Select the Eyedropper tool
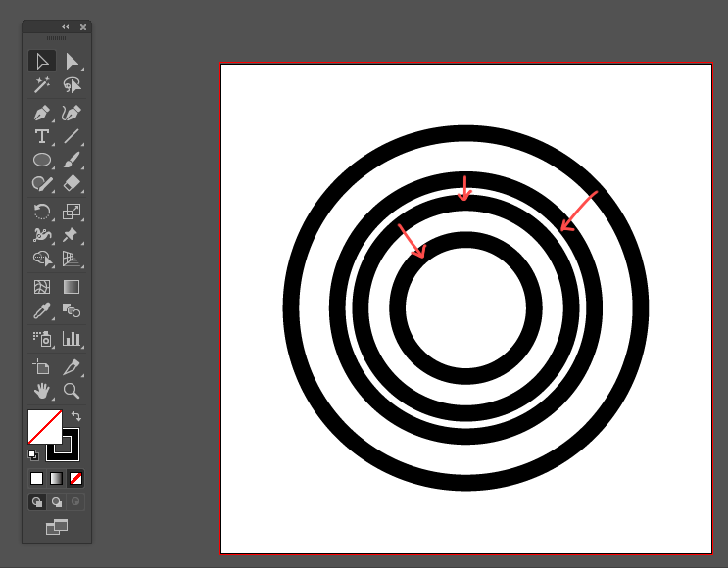Image resolution: width=728 pixels, height=568 pixels. [x=42, y=310]
